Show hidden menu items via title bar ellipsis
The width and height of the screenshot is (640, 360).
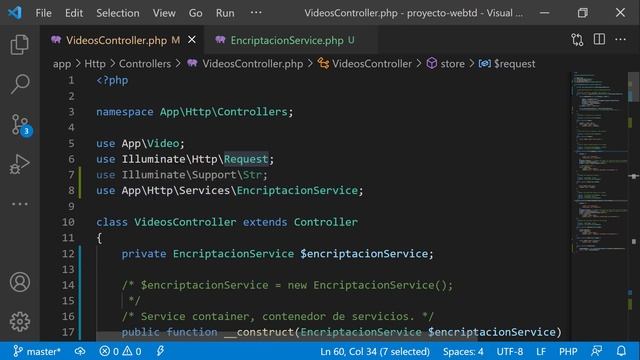coord(256,13)
